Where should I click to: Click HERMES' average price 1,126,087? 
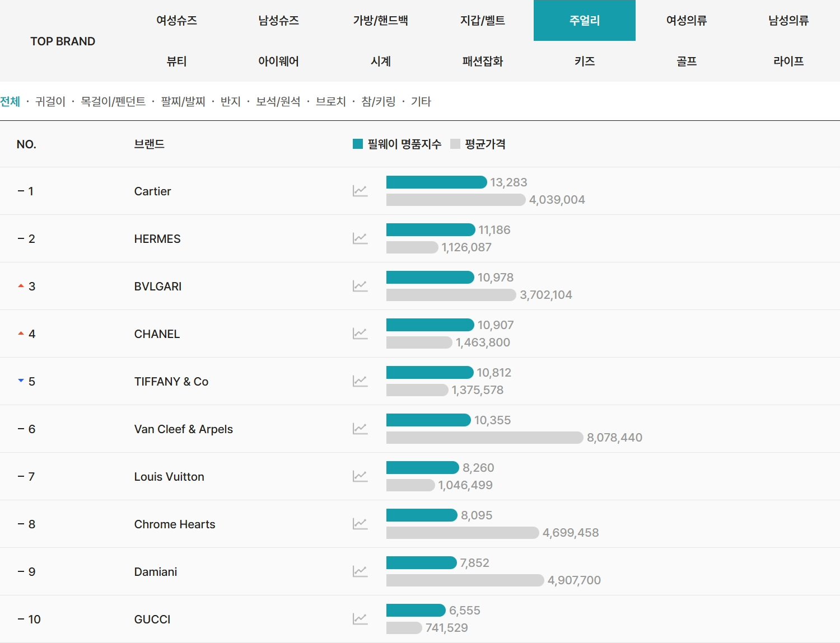click(466, 247)
